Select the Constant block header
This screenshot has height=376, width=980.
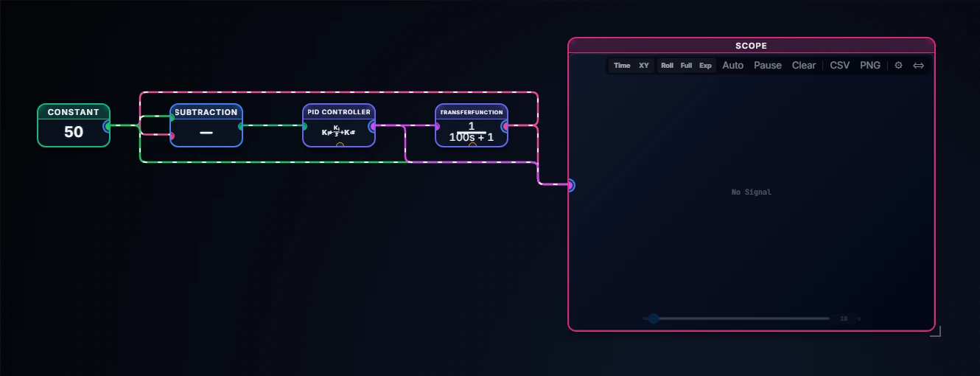click(74, 112)
